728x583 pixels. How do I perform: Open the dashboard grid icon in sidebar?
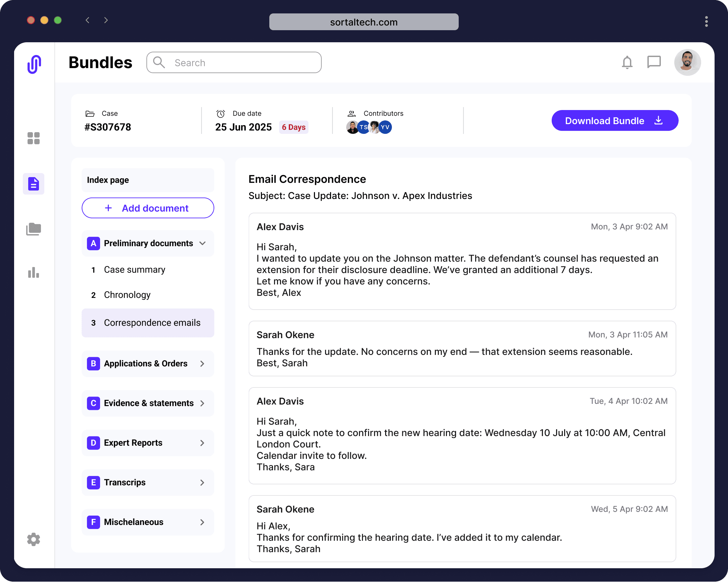[x=34, y=138]
